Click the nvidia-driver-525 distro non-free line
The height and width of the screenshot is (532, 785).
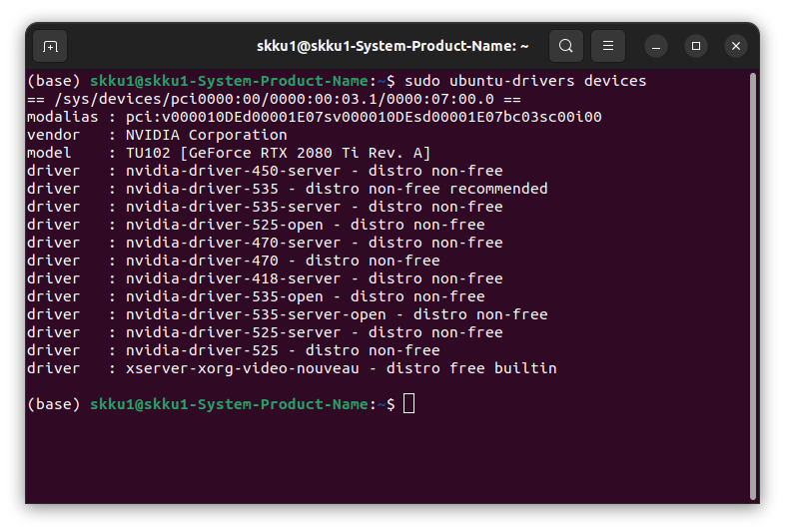234,350
